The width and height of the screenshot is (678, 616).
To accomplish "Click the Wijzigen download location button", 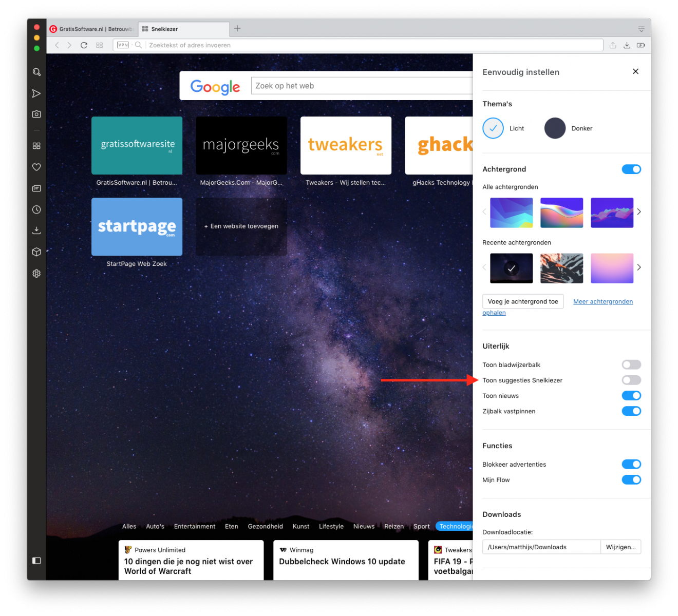I will (620, 547).
